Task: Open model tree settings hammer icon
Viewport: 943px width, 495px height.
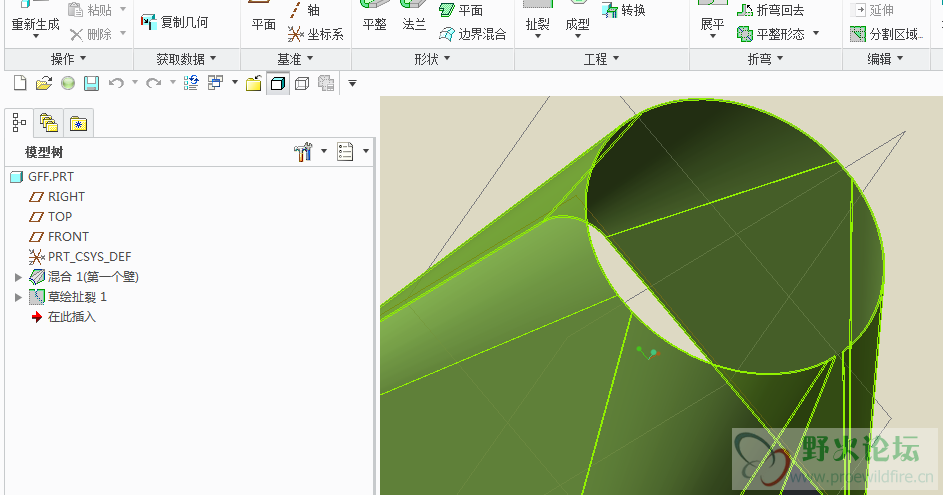Action: 303,152
